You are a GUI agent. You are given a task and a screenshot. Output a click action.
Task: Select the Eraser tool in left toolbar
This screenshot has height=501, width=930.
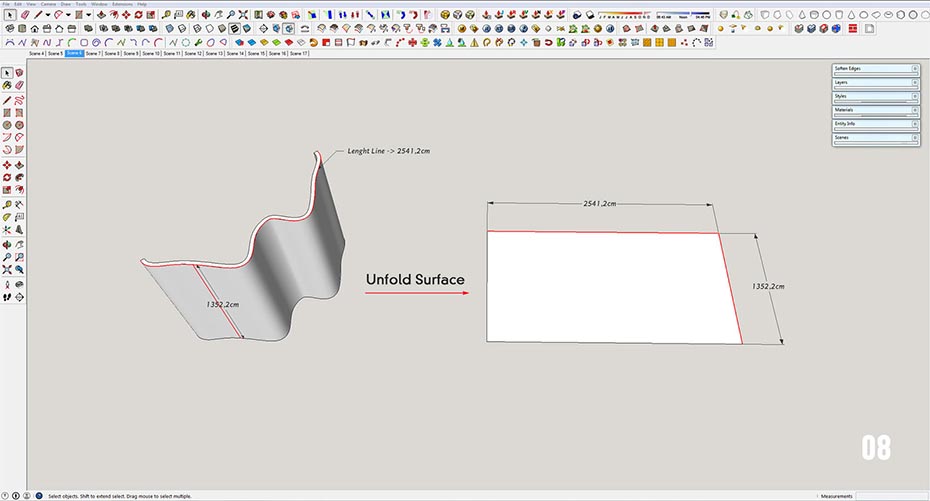point(19,86)
